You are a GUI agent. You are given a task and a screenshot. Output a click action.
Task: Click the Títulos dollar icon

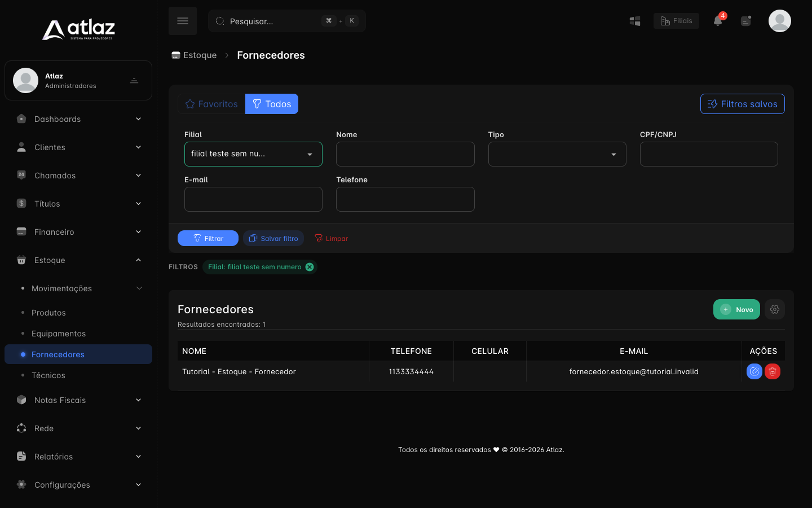click(21, 203)
